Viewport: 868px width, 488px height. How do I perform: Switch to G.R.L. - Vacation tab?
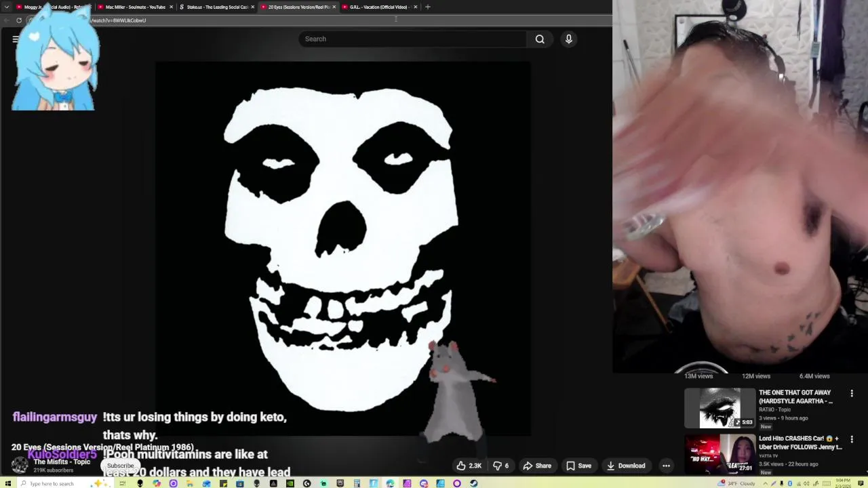(x=378, y=7)
